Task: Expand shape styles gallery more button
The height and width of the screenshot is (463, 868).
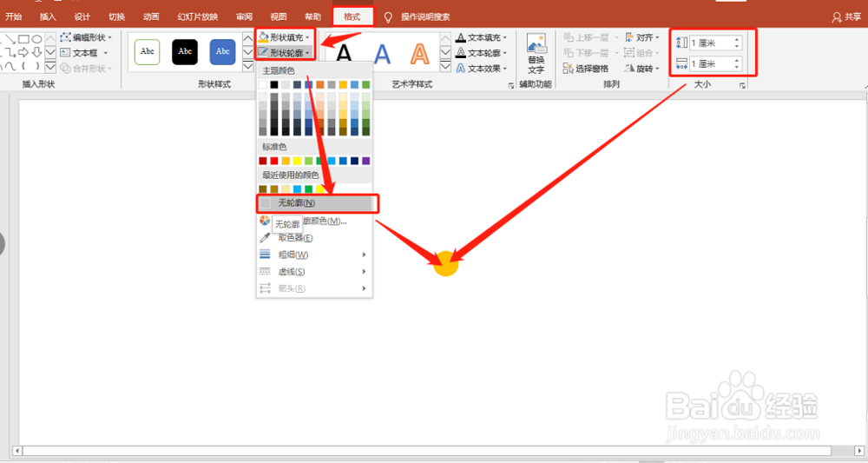Action: point(248,67)
